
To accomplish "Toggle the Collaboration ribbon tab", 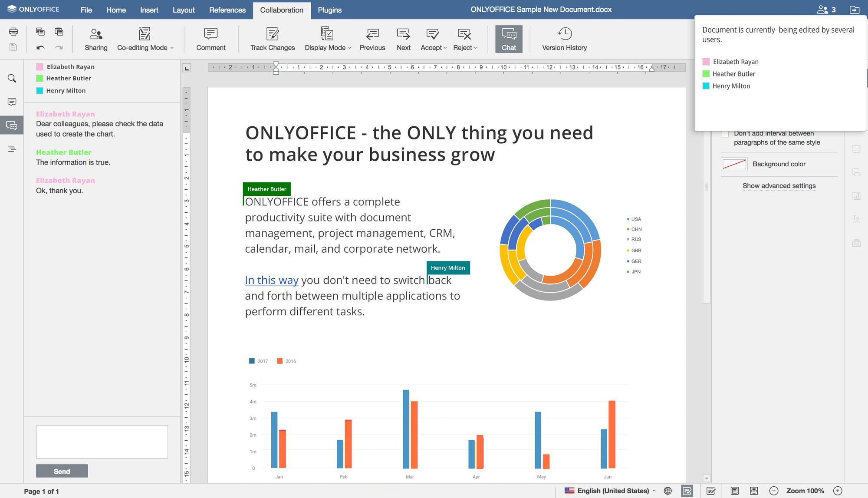I will point(281,10).
